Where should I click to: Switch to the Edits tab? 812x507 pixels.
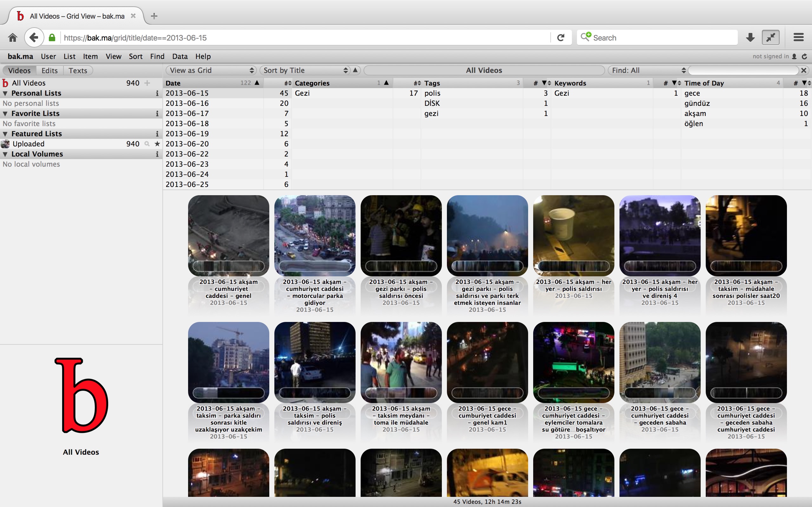[49, 70]
